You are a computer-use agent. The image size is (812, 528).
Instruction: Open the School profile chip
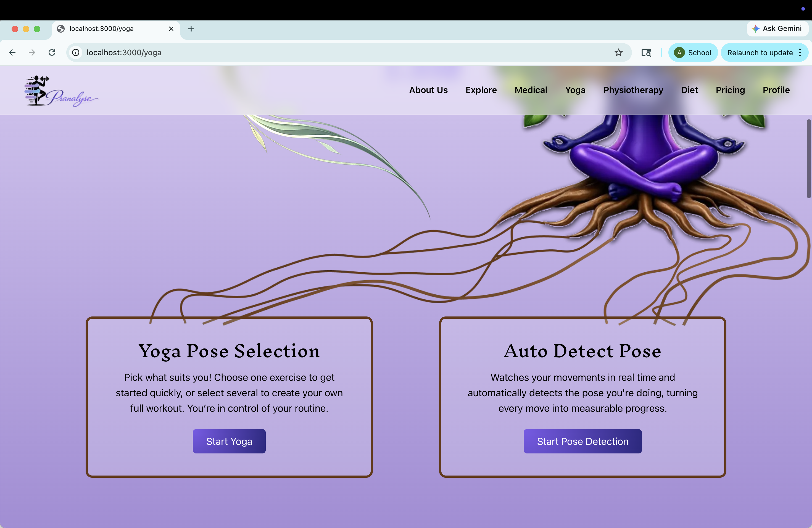click(693, 52)
